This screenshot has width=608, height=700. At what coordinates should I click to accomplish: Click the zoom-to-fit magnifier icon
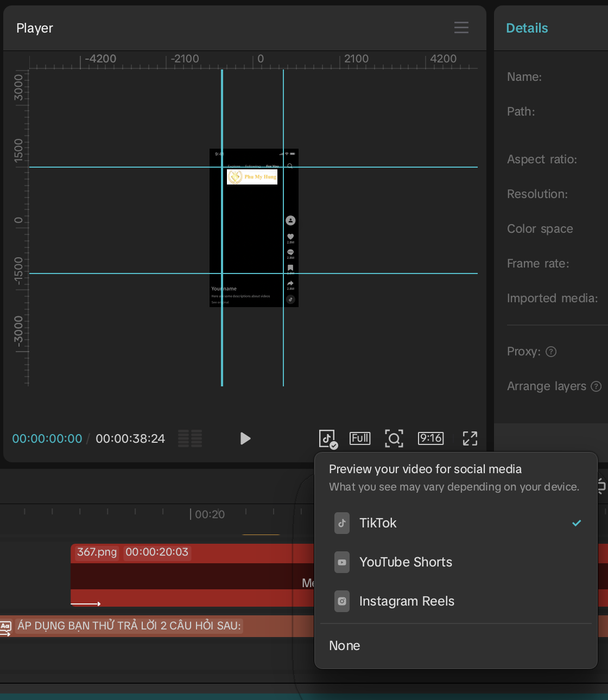pos(394,438)
